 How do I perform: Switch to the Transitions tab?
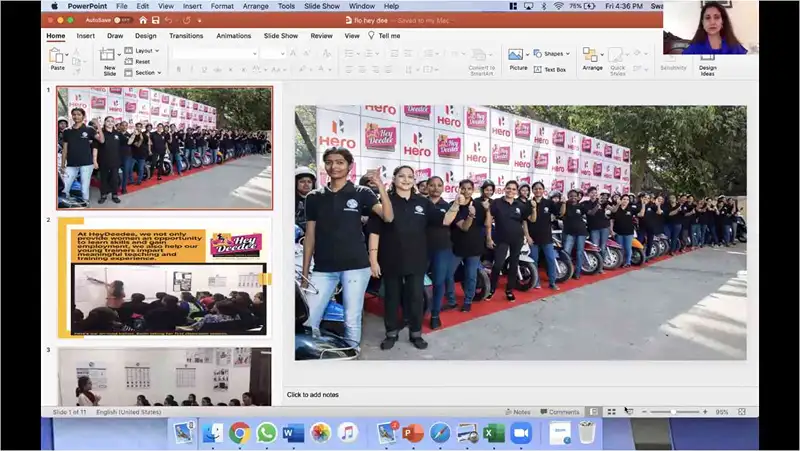(186, 35)
